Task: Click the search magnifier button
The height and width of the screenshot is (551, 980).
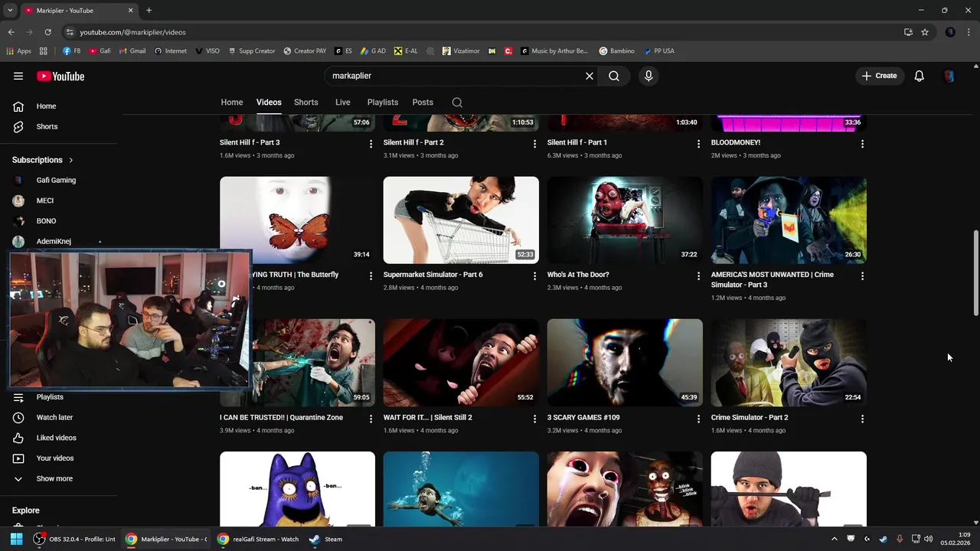Action: coord(614,76)
